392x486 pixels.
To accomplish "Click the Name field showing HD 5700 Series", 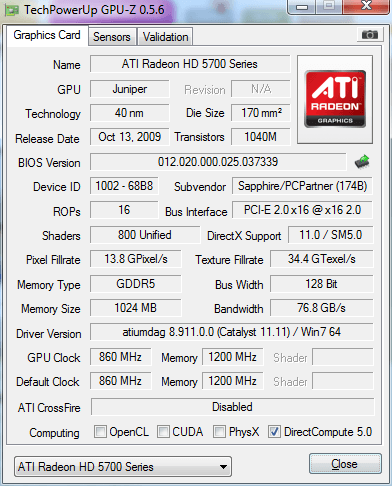I will point(190,64).
